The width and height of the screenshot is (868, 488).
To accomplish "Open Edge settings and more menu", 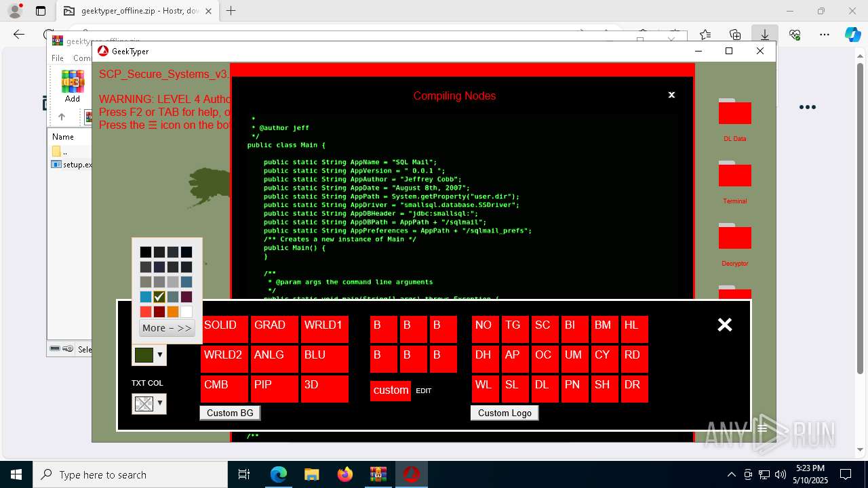I will (825, 35).
